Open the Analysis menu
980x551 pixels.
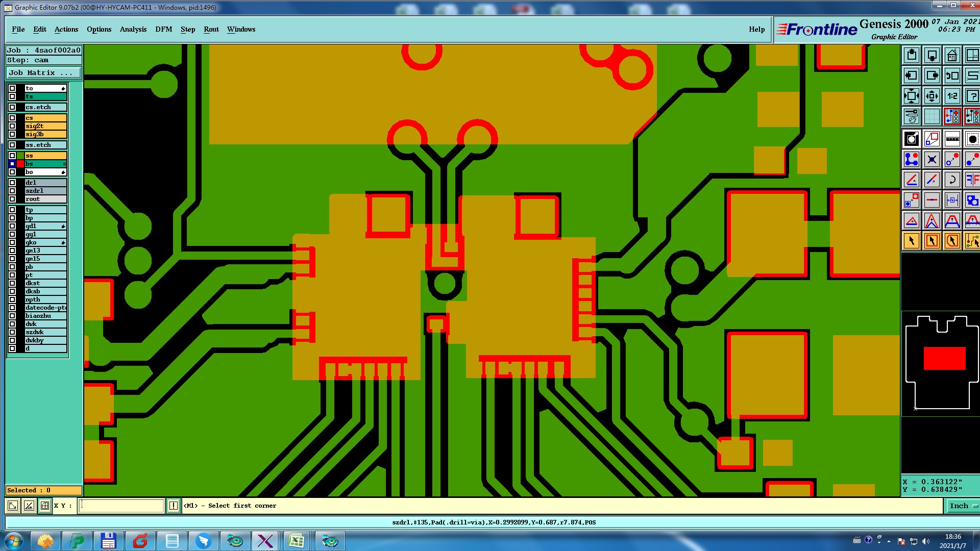tap(133, 29)
